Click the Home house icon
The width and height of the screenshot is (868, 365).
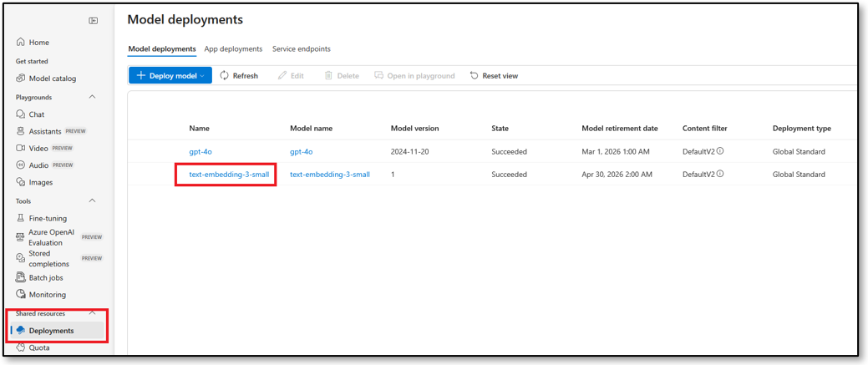[21, 42]
